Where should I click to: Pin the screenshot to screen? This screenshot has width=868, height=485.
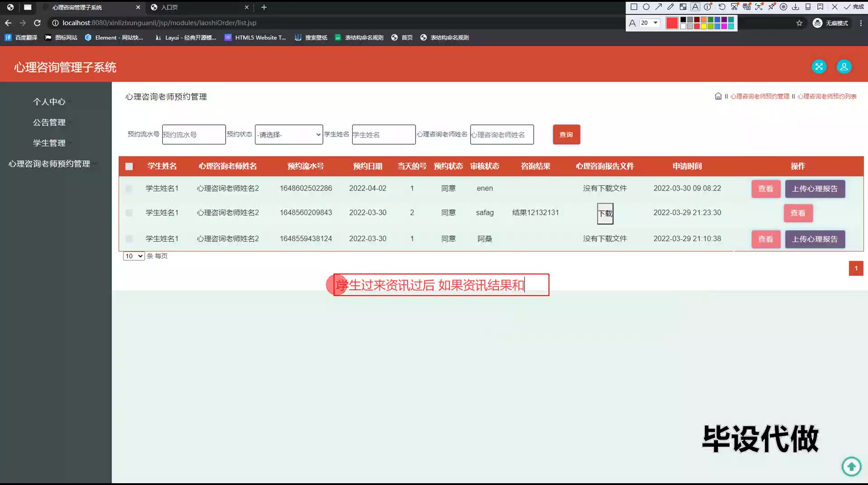pyautogui.click(x=771, y=7)
